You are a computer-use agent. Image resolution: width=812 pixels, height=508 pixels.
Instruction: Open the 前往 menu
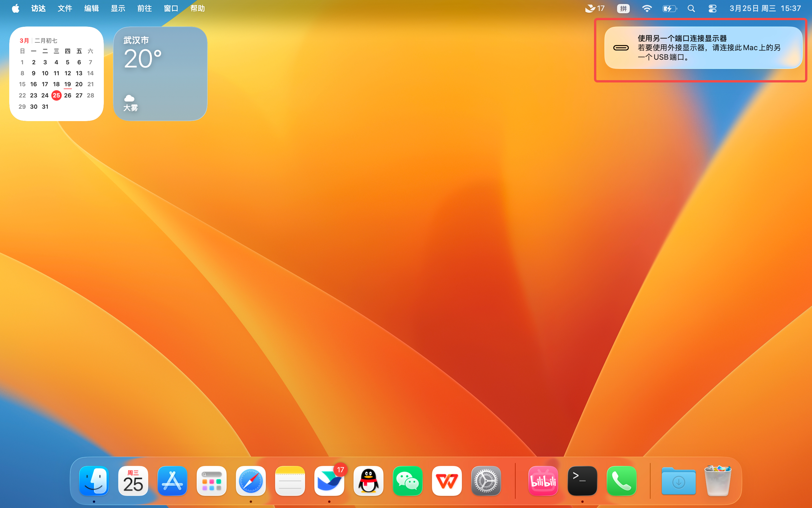click(x=144, y=8)
